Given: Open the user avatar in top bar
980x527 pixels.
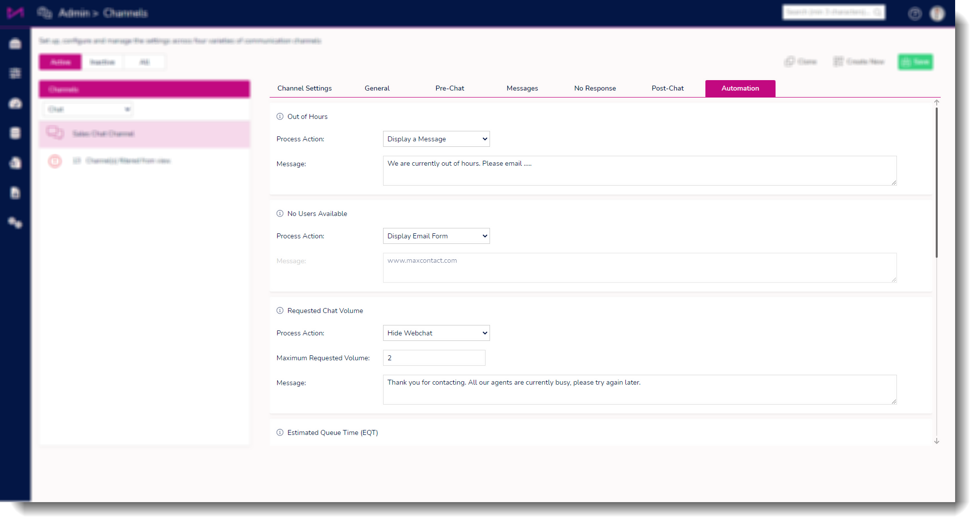Looking at the screenshot, I should click(938, 13).
